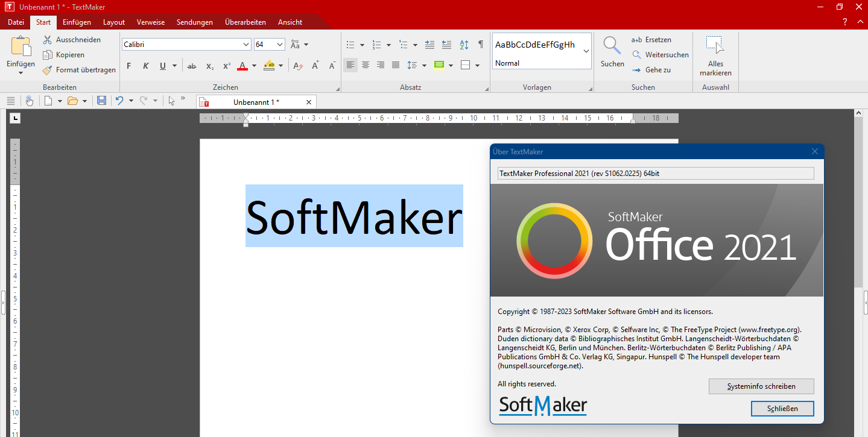Decrease paragraph indent icon
Screen dimensions: 868x437
446,45
